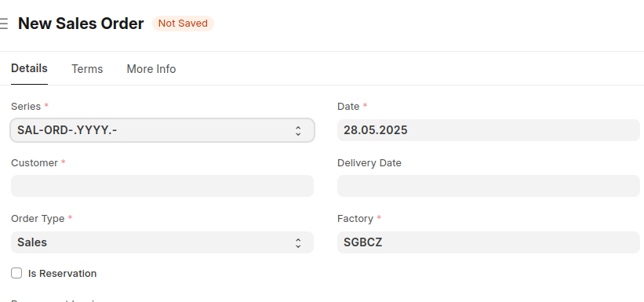The width and height of the screenshot is (644, 302).
Task: Open the Date field showing 28.05.2025
Action: (x=489, y=130)
